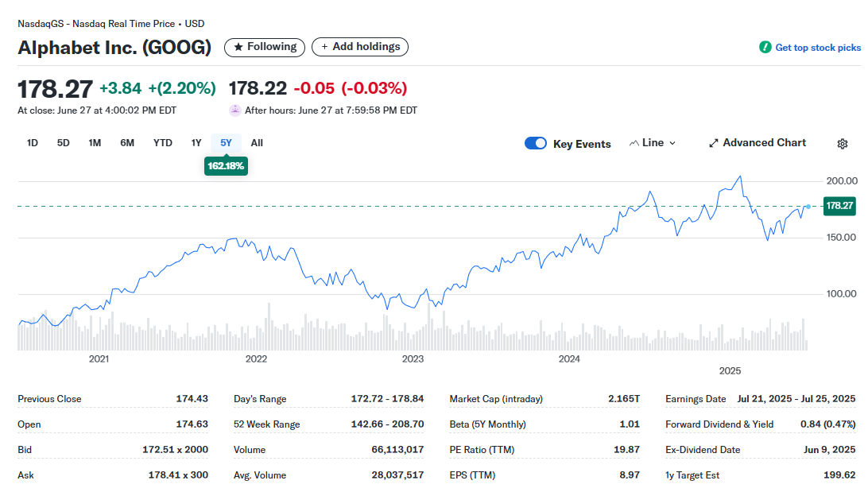The width and height of the screenshot is (868, 492).
Task: Click Day's Range value 172.72 - 178.84
Action: 388,398
